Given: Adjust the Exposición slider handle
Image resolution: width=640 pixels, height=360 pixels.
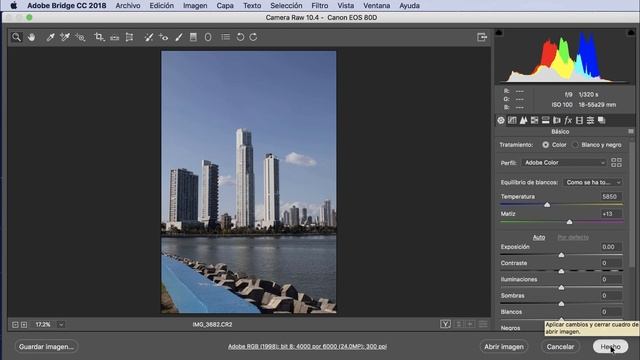Looking at the screenshot, I should (561, 255).
